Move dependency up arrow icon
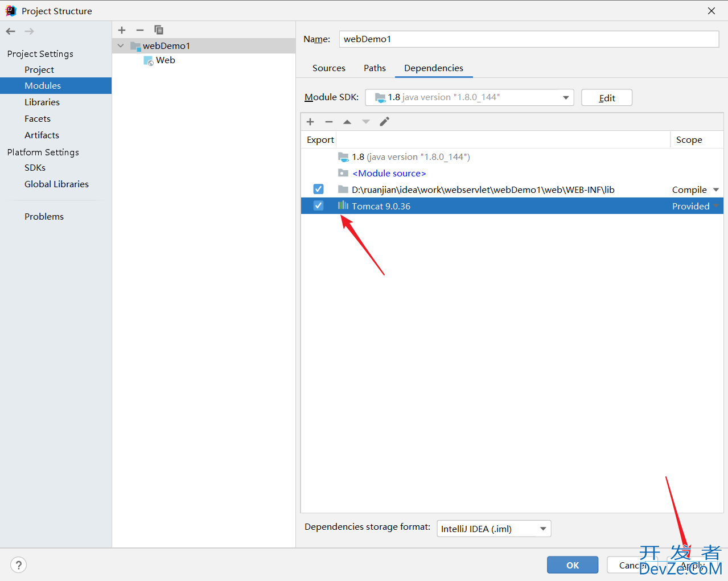728x581 pixels. click(x=347, y=122)
